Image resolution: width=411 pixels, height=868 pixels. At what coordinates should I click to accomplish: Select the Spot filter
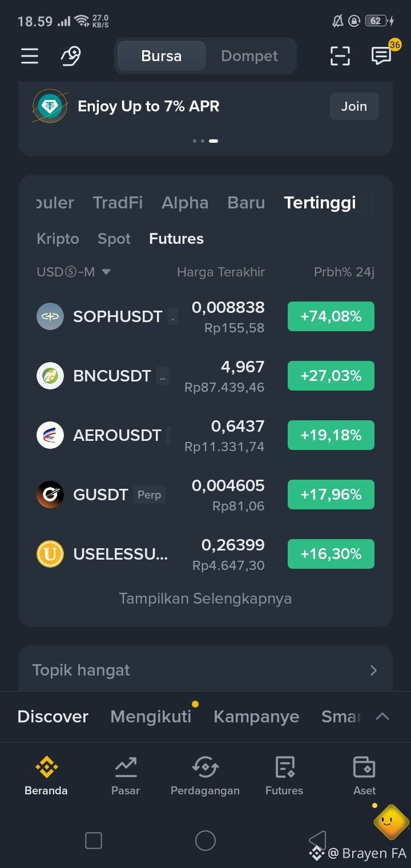(114, 239)
